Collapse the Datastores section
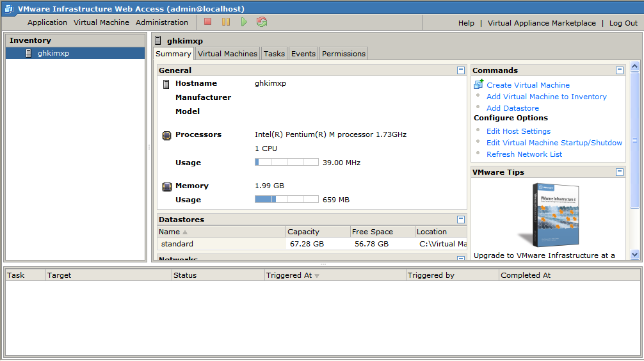Viewport: 644px width, 361px height. (x=461, y=220)
